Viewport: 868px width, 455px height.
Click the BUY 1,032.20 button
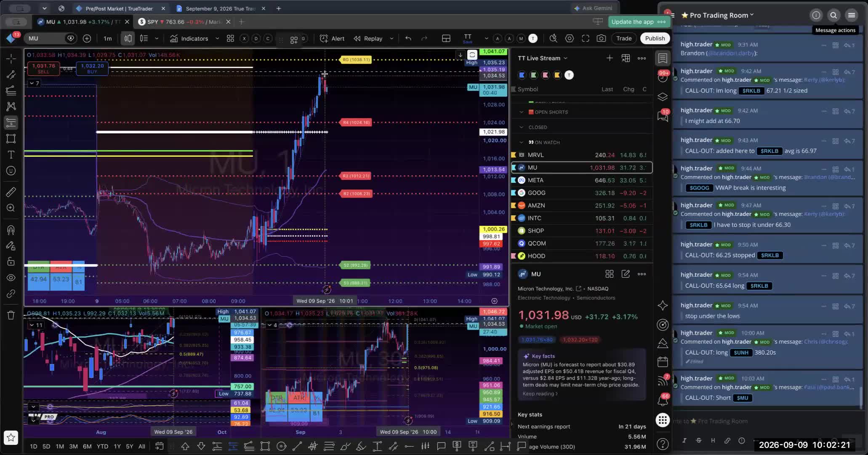[92, 68]
